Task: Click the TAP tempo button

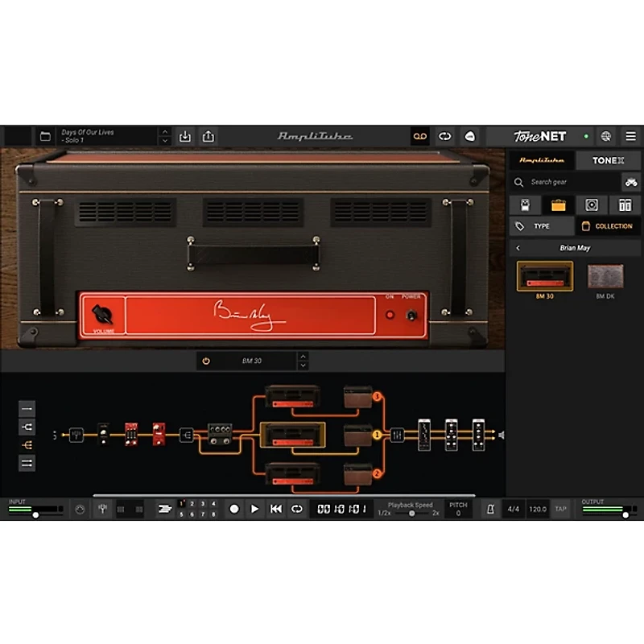Action: click(x=560, y=510)
